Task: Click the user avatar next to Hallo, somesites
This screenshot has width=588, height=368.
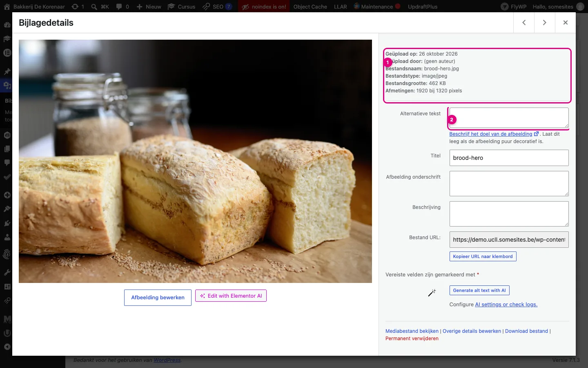Action: click(x=580, y=7)
